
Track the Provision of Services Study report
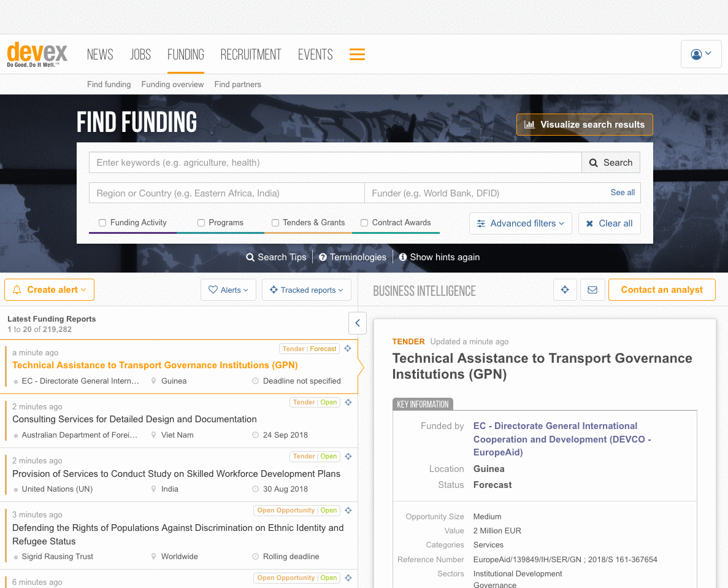(x=348, y=457)
